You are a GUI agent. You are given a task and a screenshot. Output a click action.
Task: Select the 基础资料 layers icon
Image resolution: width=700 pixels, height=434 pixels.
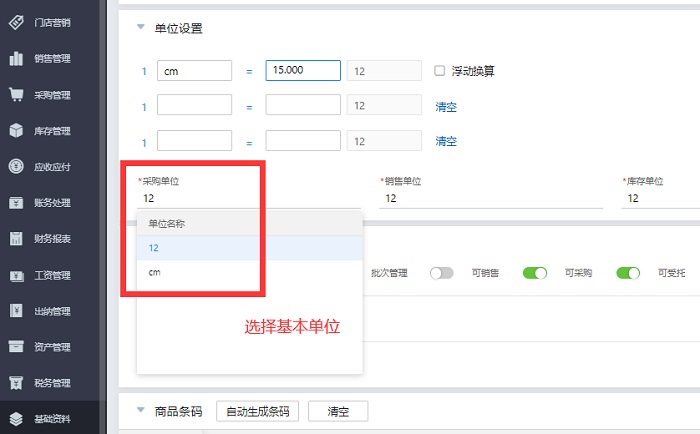point(17,419)
